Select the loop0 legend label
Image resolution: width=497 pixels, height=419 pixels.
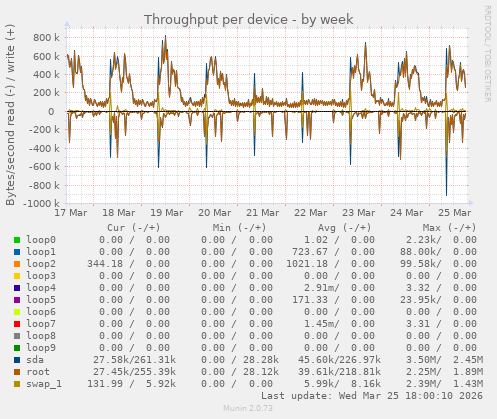41,240
